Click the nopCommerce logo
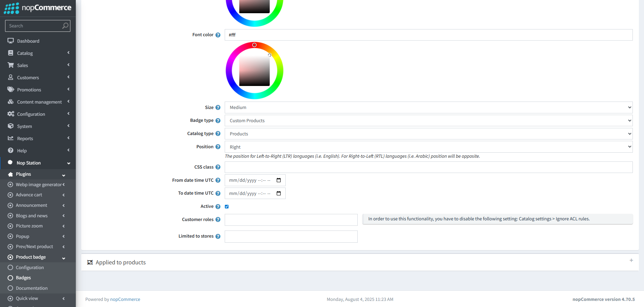The width and height of the screenshot is (644, 307). click(38, 8)
